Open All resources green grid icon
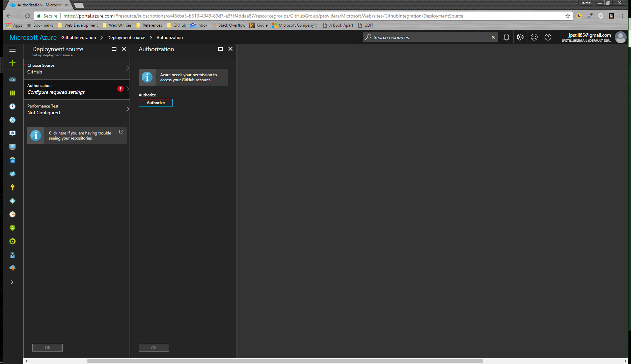The height and width of the screenshot is (364, 631). [12, 93]
